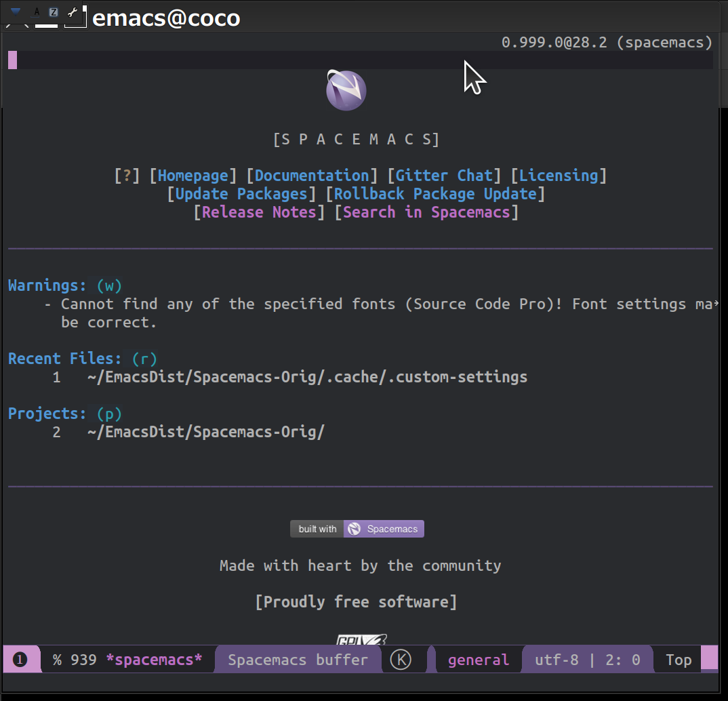
Task: Click 'general' segment in modeline
Action: click(478, 660)
